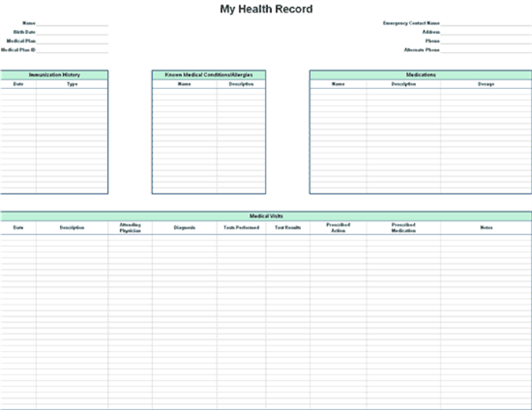Click the Notes column header
Viewport: 532px width, 410px height.
tap(486, 227)
